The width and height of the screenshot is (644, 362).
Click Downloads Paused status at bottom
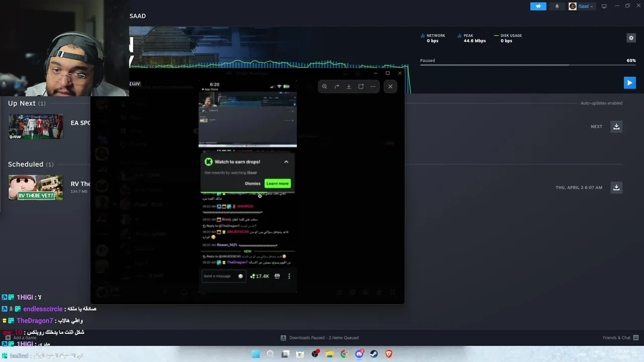[319, 338]
